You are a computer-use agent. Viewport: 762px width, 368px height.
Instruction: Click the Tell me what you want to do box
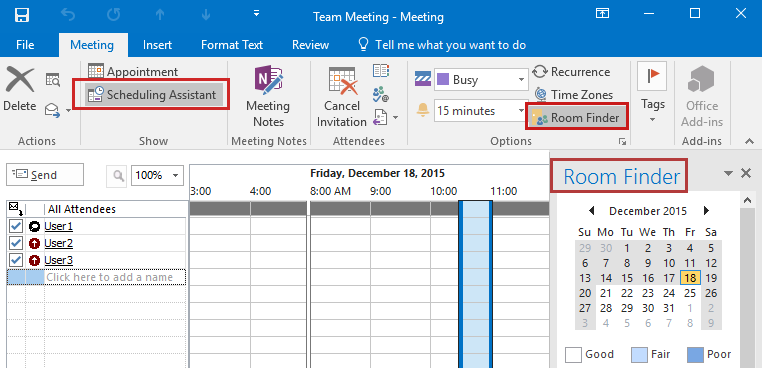click(x=442, y=45)
